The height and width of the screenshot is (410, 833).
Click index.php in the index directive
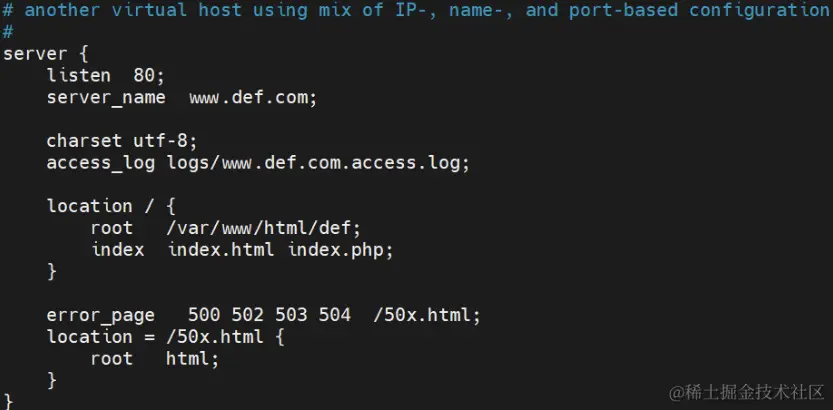(339, 249)
